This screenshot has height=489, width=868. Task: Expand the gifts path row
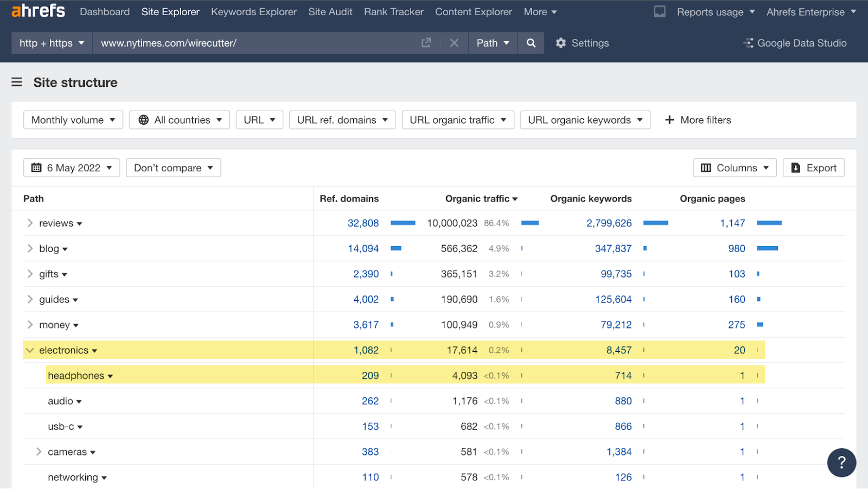pos(30,274)
